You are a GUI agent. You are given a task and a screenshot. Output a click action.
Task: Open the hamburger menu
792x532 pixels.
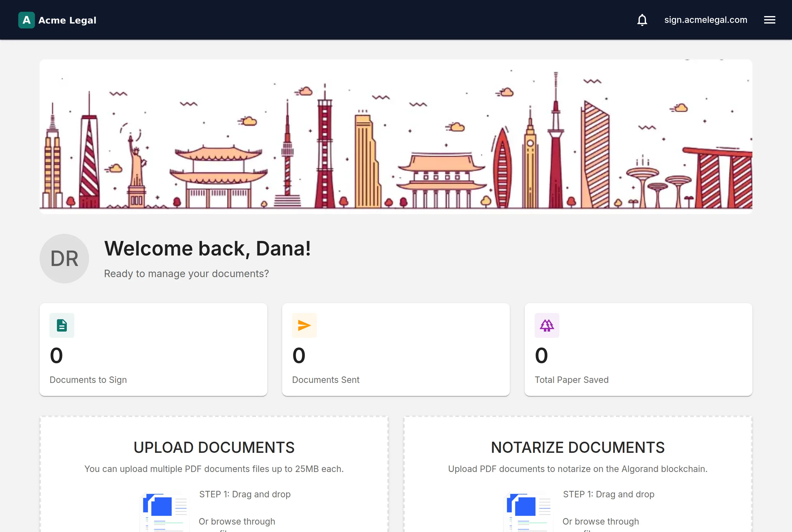[x=770, y=20]
